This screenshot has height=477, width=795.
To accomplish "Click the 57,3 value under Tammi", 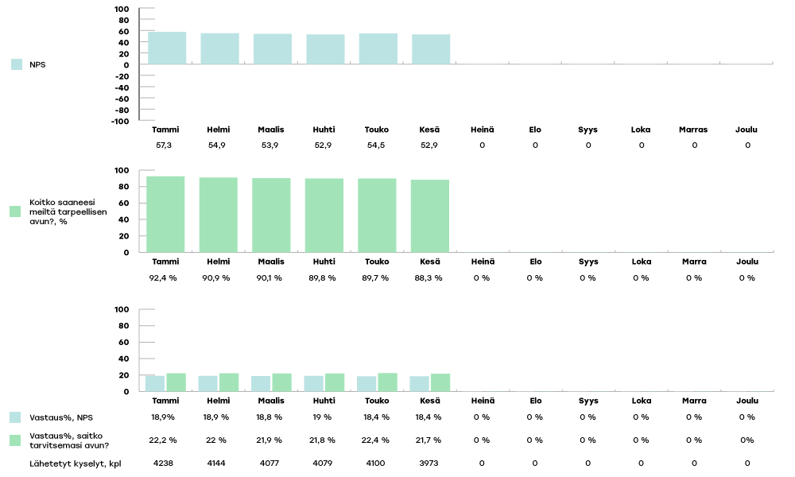I will point(164,146).
